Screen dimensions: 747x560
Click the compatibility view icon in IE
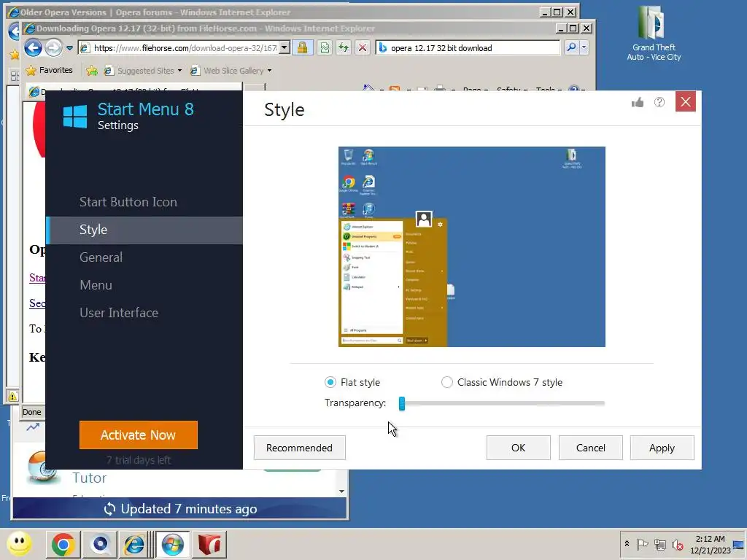click(x=325, y=47)
